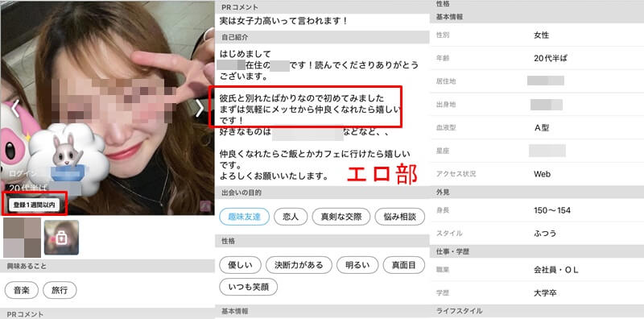Click the Ａ型 blood type value
The width and height of the screenshot is (644, 319).
(541, 128)
